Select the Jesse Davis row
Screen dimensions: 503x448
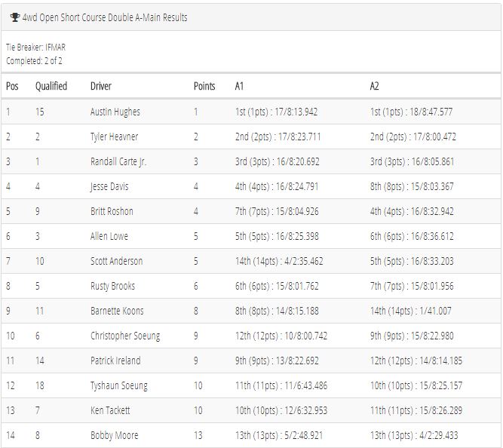click(x=251, y=186)
